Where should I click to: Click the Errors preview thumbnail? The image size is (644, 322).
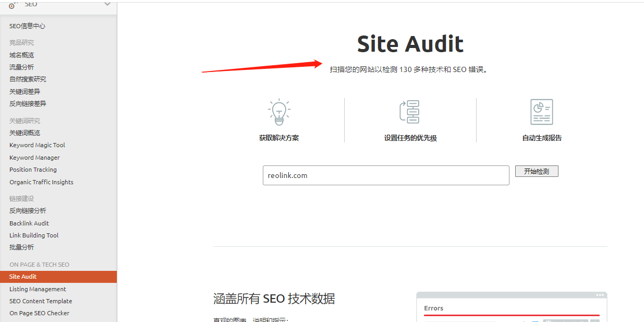(x=512, y=308)
